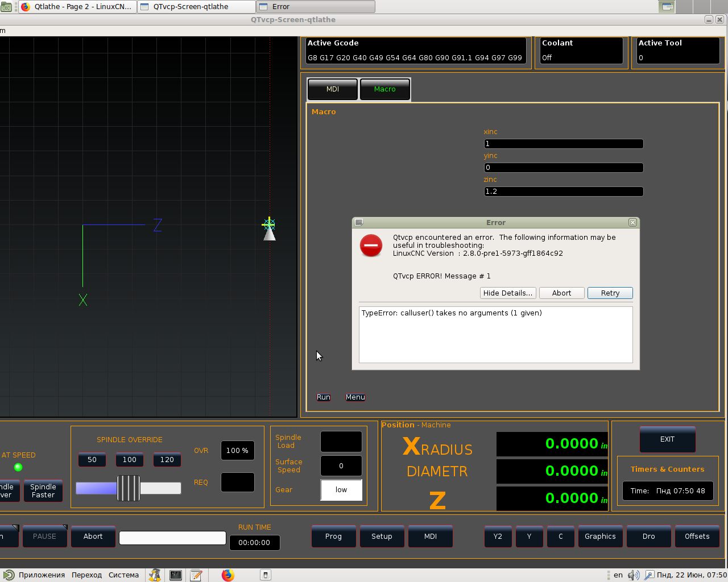Screen dimensions: 728x582
Task: Set spindle override to 50
Action: pyautogui.click(x=92, y=460)
